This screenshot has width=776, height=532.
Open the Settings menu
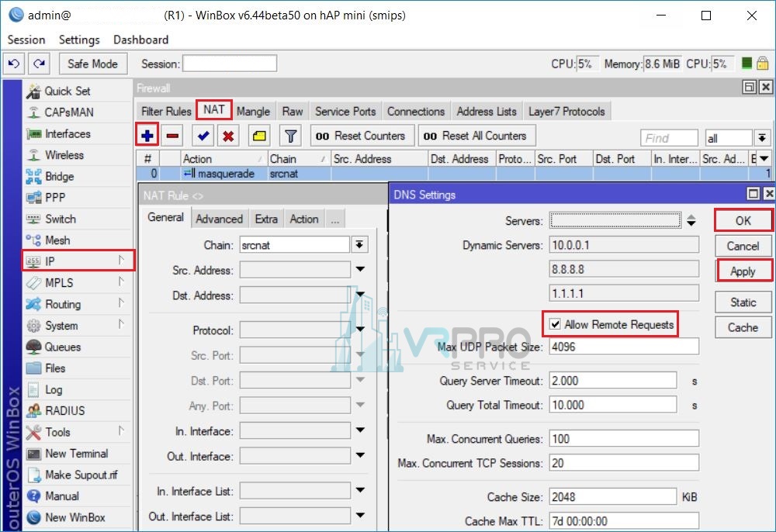tap(79, 40)
